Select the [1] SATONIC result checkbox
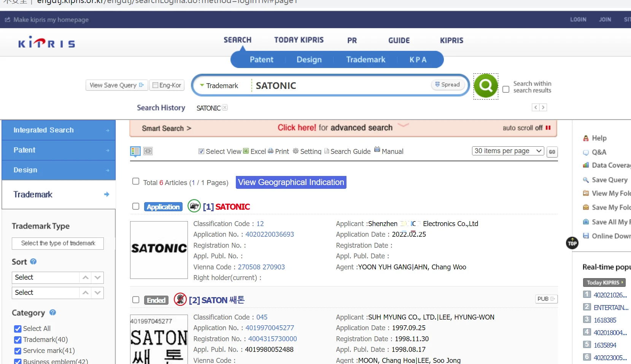Viewport: 631px width, 364px height. pos(136,206)
